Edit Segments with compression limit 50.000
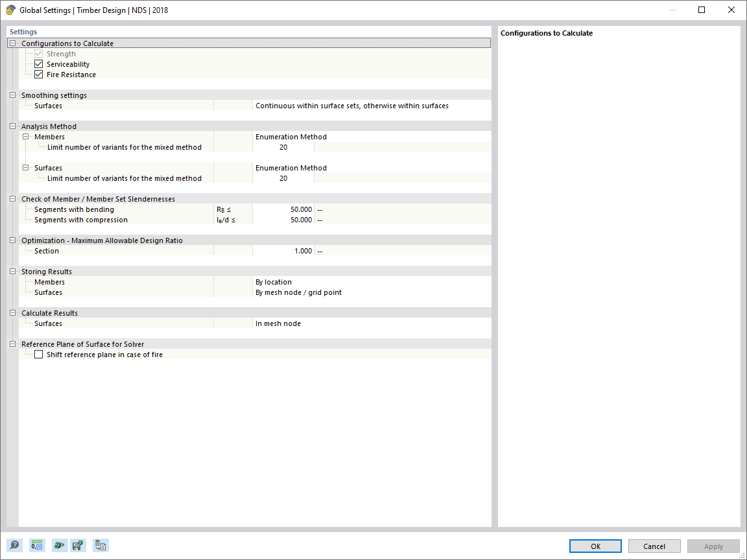Image resolution: width=747 pixels, height=560 pixels. 283,220
